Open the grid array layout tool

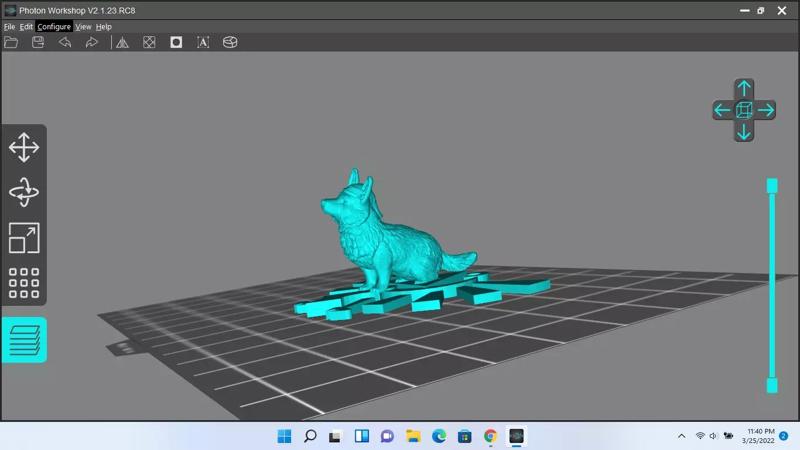[x=24, y=283]
